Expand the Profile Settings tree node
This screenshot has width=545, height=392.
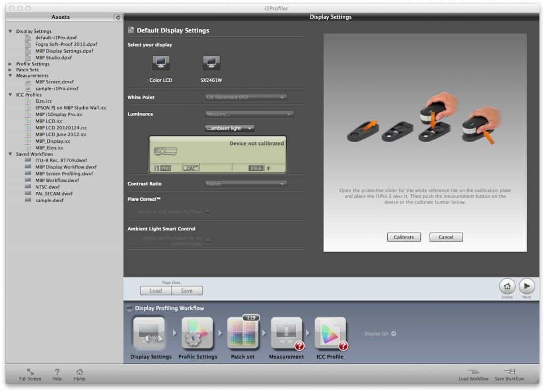point(10,64)
